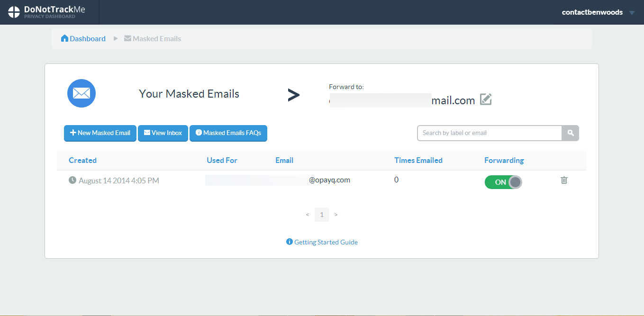Click the envelope icon in the breadcrumb bar
The width and height of the screenshot is (644, 316).
pyautogui.click(x=127, y=38)
